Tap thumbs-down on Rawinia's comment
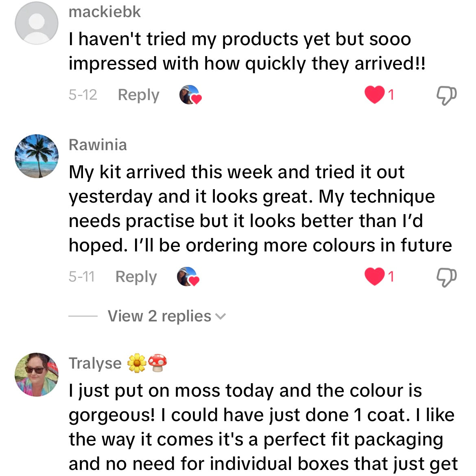The width and height of the screenshot is (476, 476). 446,277
